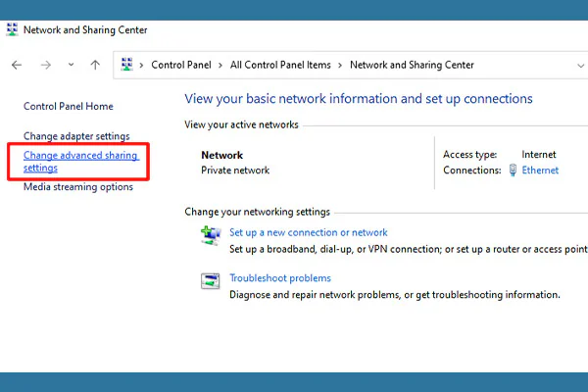This screenshot has width=588, height=392.
Task: Expand chevron after Control Panel breadcrumb
Action: click(x=220, y=66)
